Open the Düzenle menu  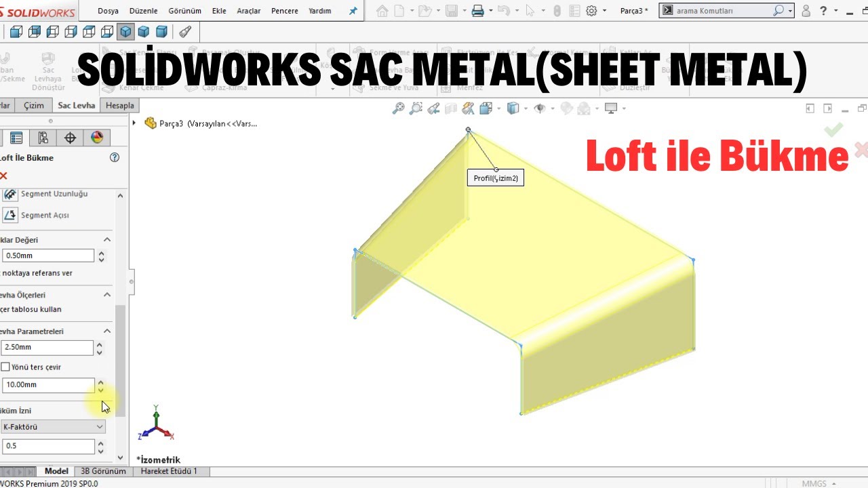click(x=144, y=11)
